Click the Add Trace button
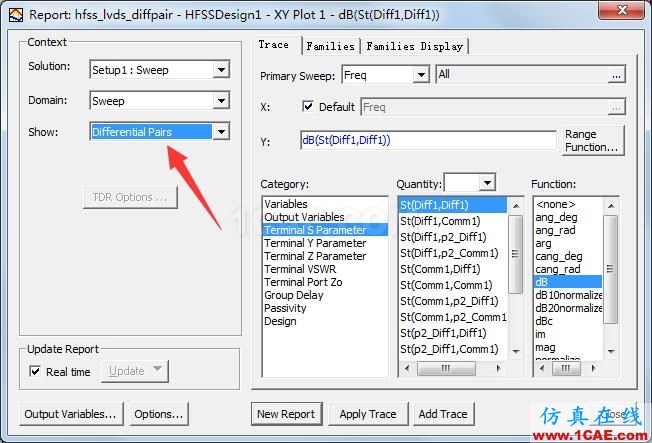Screen dimensions: 652x443 [443, 414]
